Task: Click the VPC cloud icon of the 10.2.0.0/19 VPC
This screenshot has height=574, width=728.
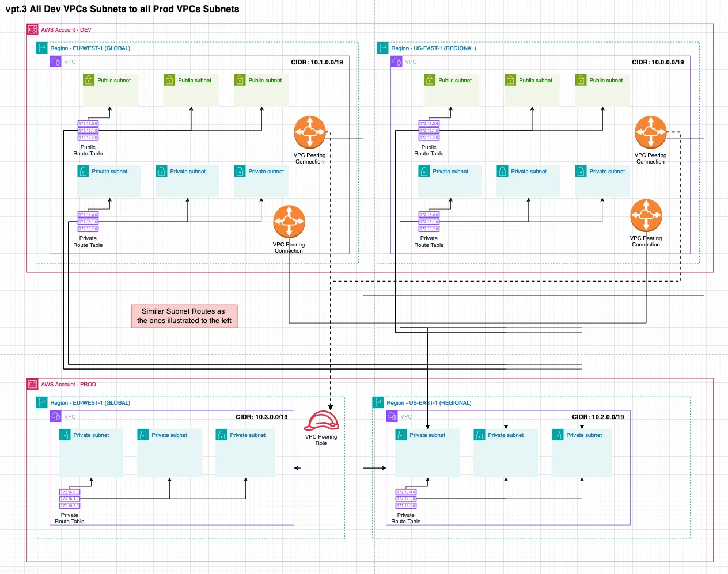Action: coord(392,416)
